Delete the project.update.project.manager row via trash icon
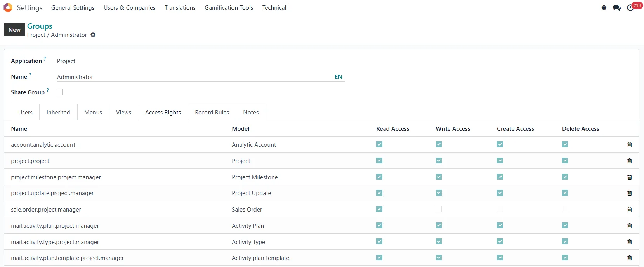 [x=629, y=193]
